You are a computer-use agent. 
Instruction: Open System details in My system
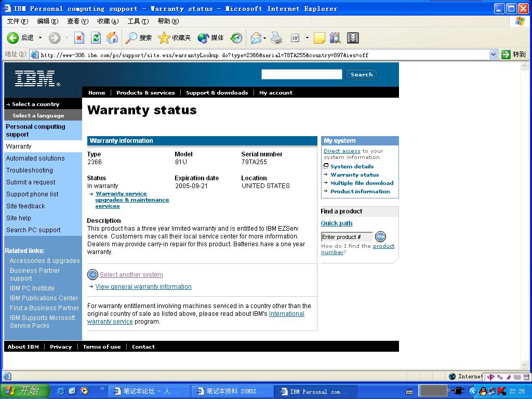pos(352,166)
